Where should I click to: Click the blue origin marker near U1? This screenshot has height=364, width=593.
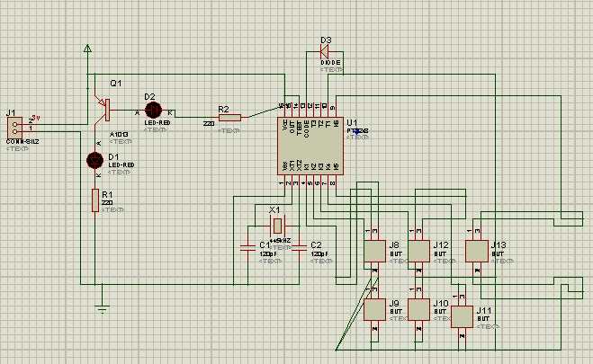pos(356,131)
